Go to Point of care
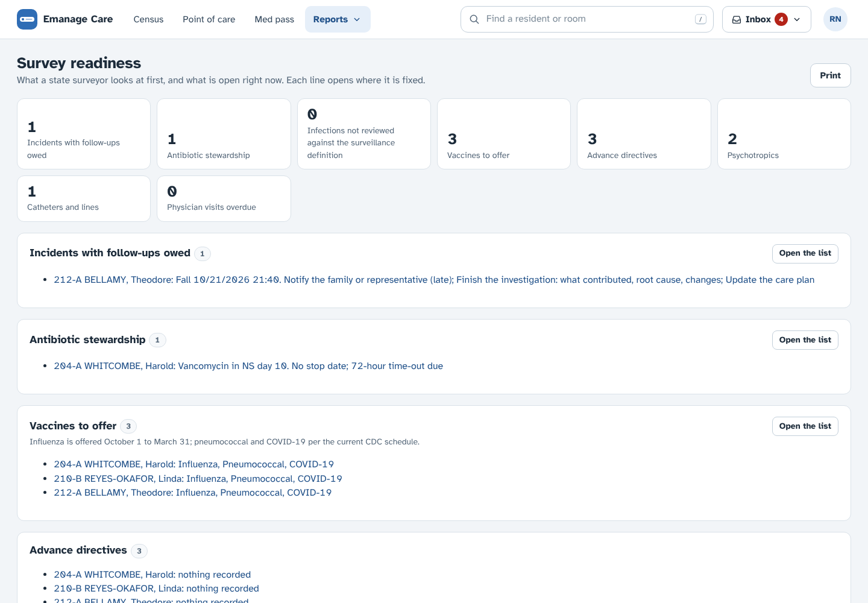 click(209, 19)
